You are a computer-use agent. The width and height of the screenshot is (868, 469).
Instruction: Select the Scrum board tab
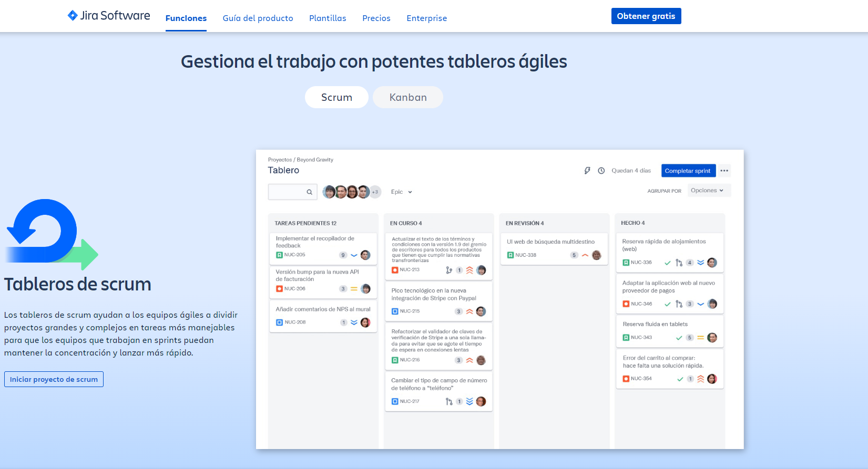click(x=336, y=97)
